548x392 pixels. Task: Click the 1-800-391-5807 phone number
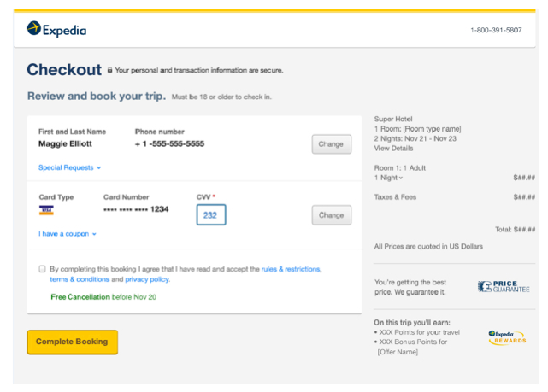(496, 30)
